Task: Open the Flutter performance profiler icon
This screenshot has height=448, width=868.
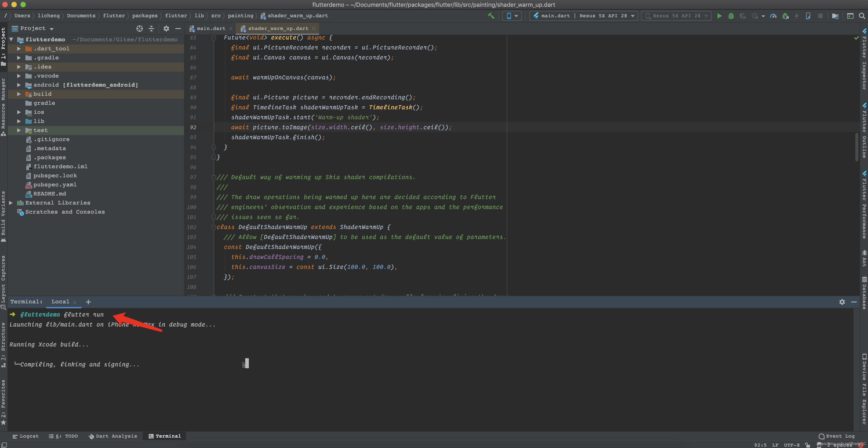Action: [x=773, y=16]
